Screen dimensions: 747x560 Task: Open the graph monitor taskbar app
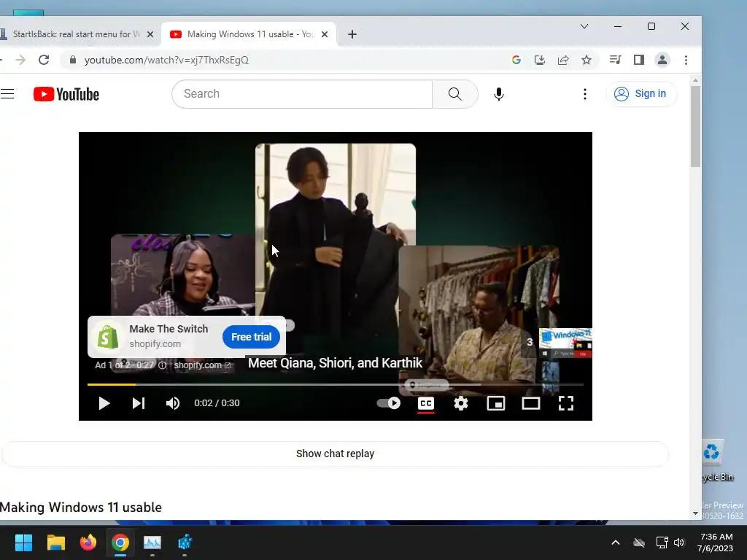pyautogui.click(x=152, y=542)
